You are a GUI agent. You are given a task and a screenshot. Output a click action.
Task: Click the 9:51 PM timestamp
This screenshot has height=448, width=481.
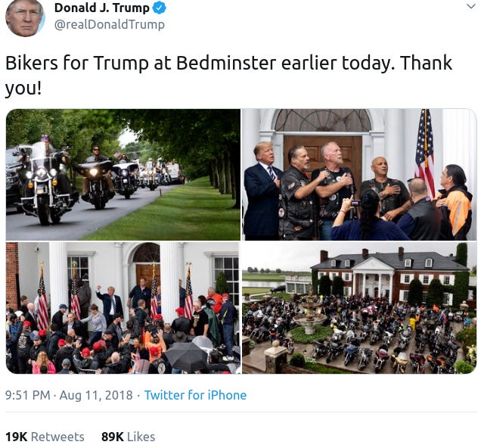point(28,395)
